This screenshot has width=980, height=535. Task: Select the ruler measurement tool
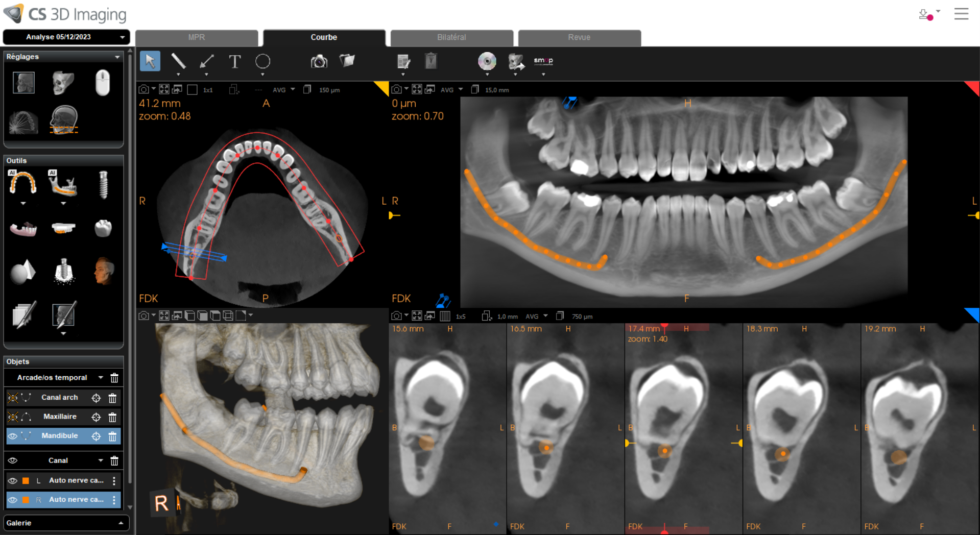[178, 62]
